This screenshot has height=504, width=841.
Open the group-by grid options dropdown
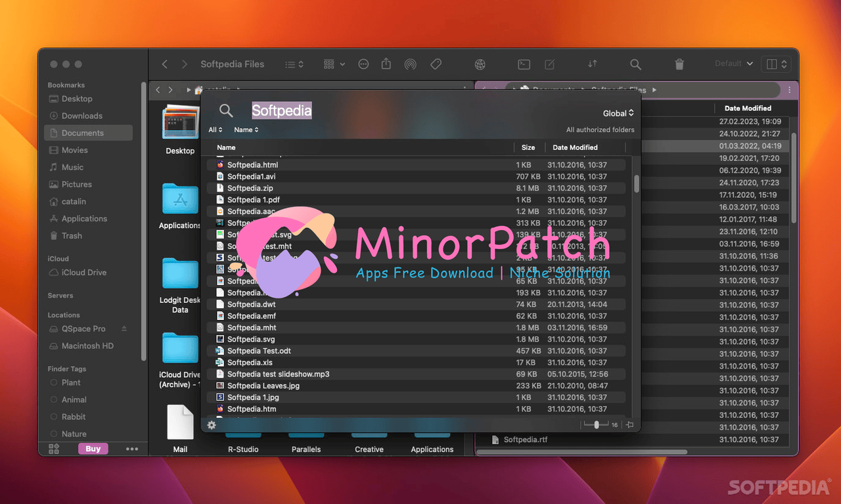[x=334, y=64]
